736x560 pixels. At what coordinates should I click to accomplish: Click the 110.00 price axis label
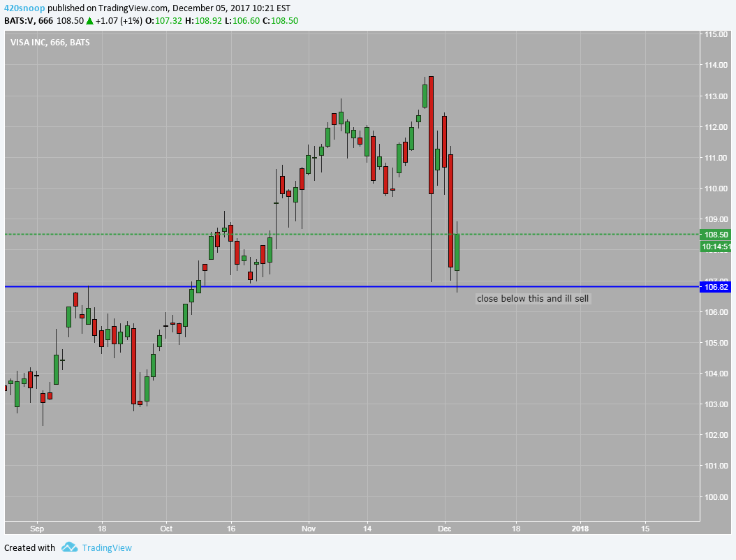716,189
